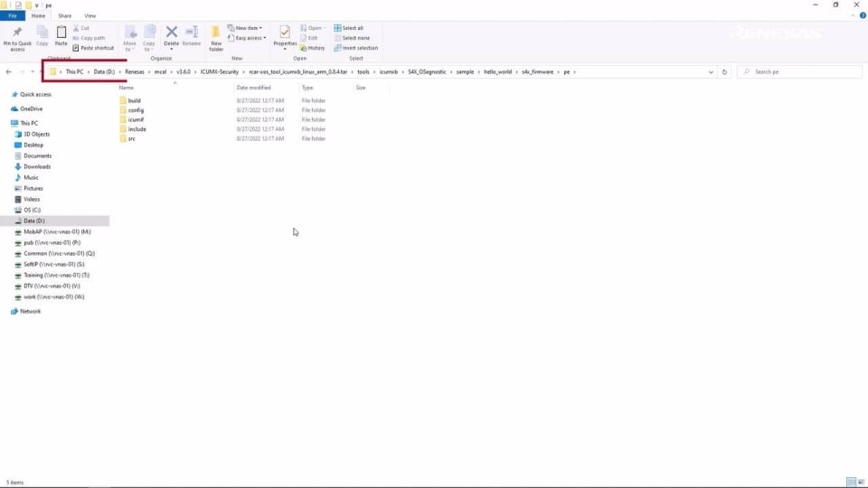
Task: Select the Cut scissors command
Action: tap(80, 28)
